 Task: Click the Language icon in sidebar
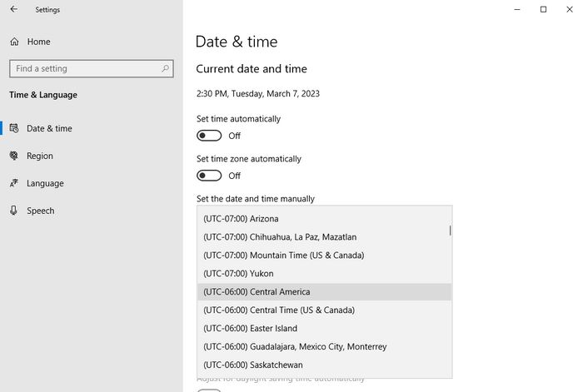tap(14, 184)
